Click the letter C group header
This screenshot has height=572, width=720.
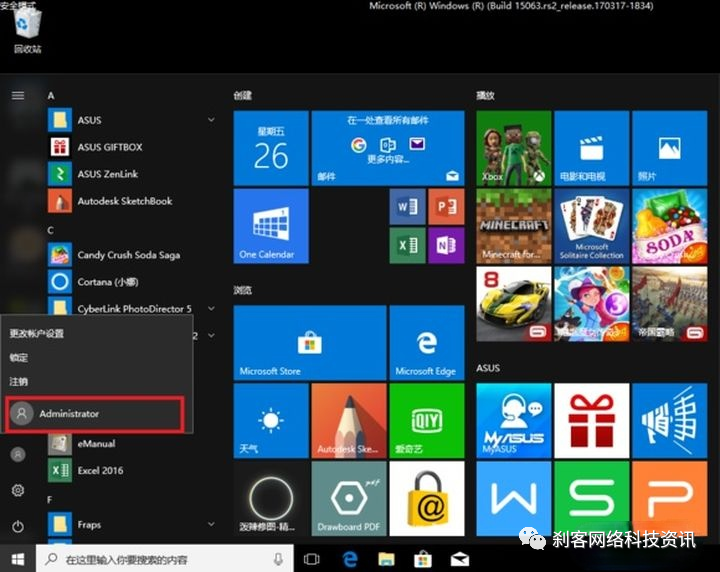(51, 230)
